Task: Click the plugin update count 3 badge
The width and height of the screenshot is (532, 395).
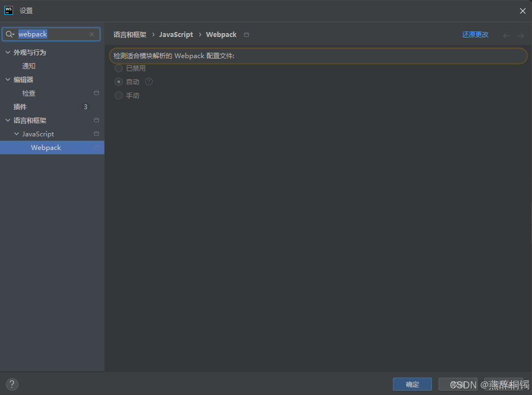Action: coord(85,107)
